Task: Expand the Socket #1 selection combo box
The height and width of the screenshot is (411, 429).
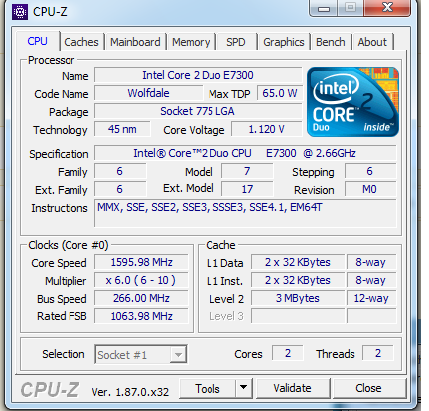Action: click(x=141, y=354)
